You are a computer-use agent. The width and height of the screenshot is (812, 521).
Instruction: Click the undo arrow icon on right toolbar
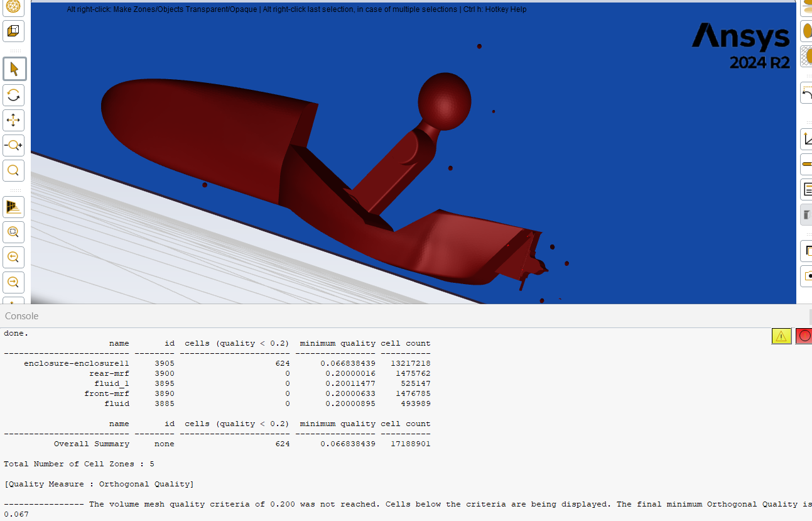(x=806, y=94)
